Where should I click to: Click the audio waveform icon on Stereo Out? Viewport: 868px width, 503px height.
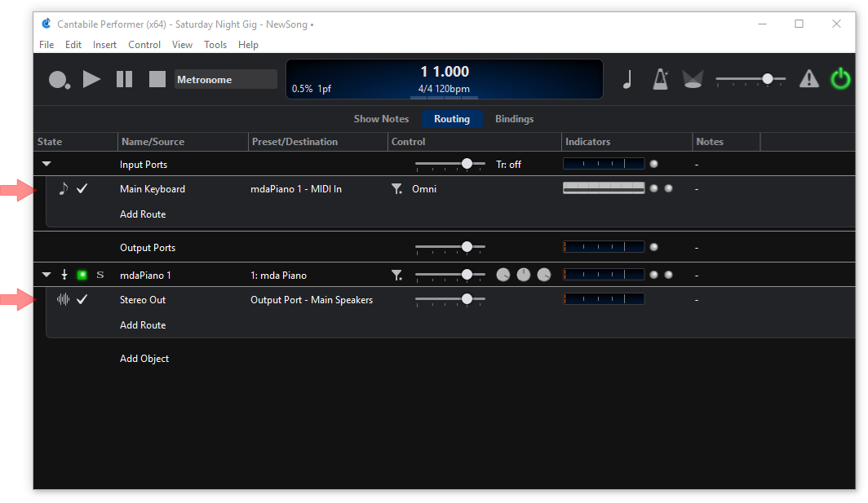[63, 299]
